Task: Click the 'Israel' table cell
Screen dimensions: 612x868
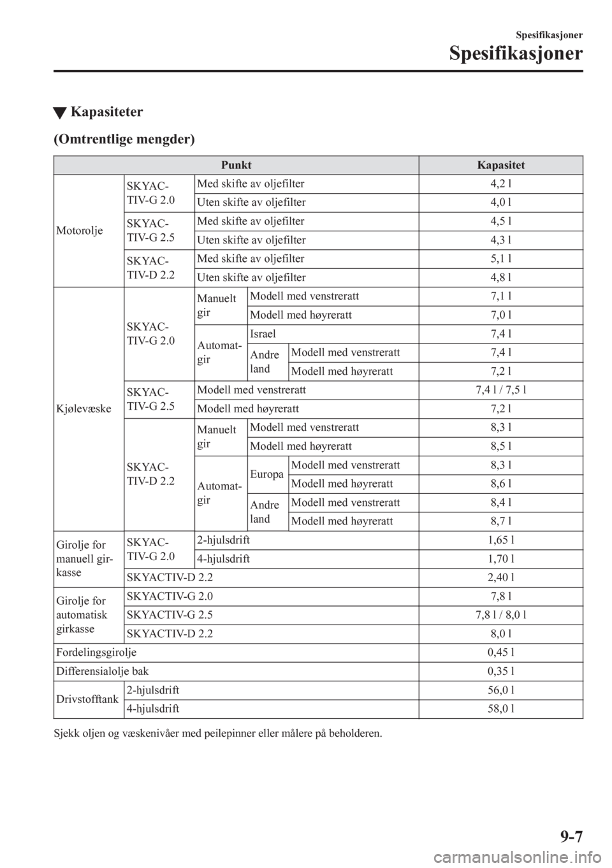Action: coord(263,334)
